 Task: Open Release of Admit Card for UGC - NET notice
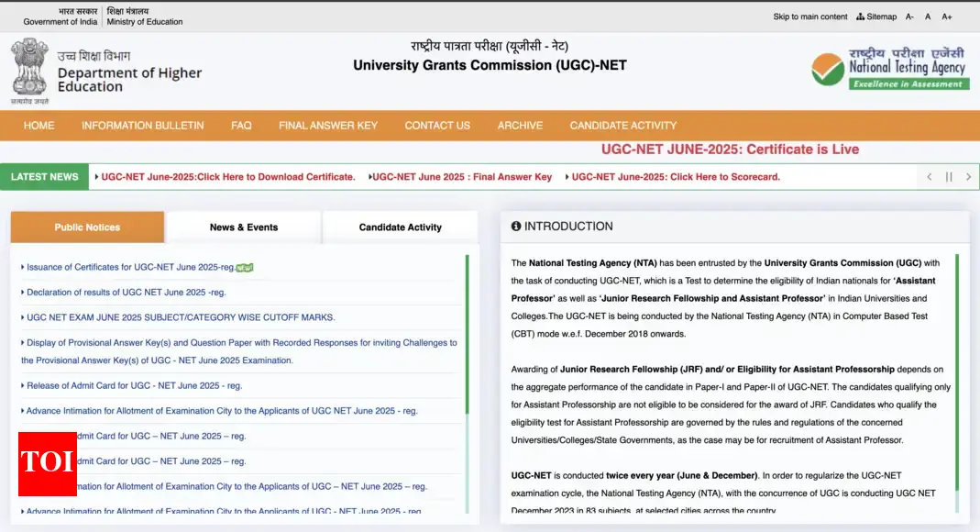coord(135,386)
